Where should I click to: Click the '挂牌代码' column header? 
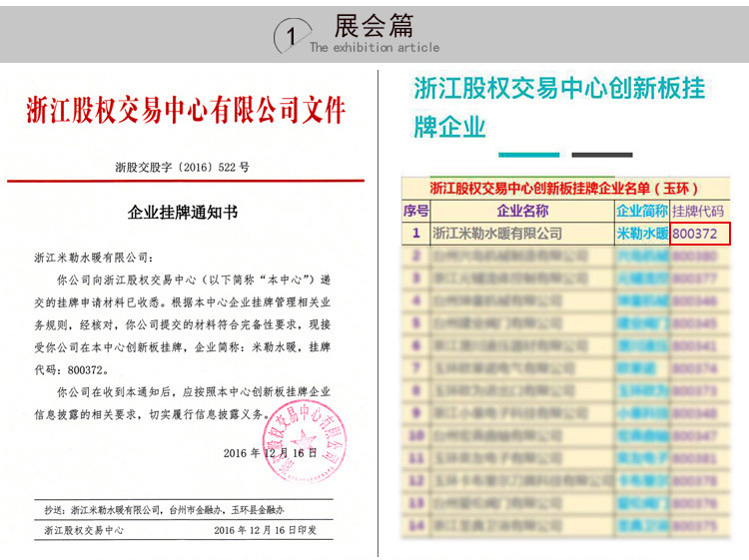pyautogui.click(x=698, y=211)
